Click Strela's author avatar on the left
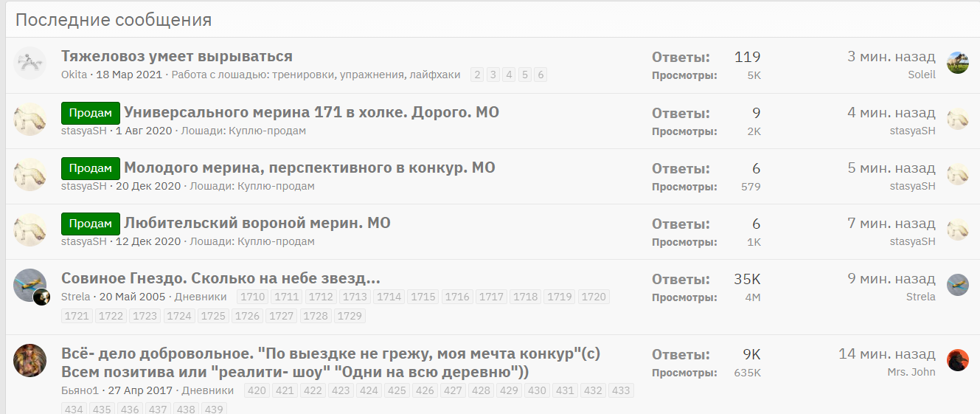The image size is (980, 414). [30, 285]
